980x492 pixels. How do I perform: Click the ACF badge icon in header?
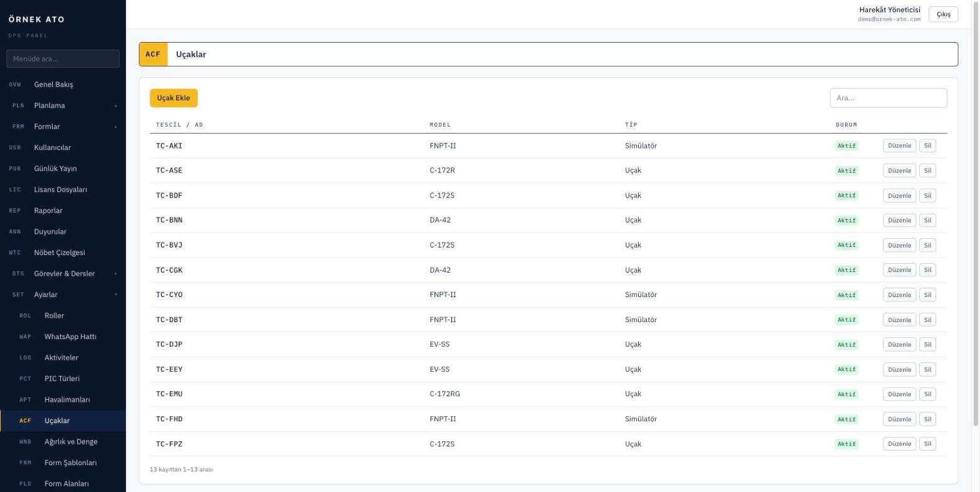(x=153, y=55)
